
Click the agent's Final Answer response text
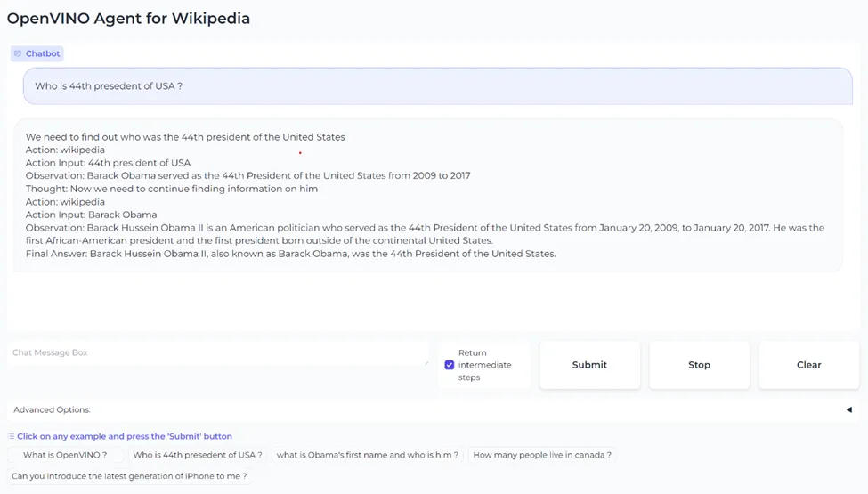point(290,254)
